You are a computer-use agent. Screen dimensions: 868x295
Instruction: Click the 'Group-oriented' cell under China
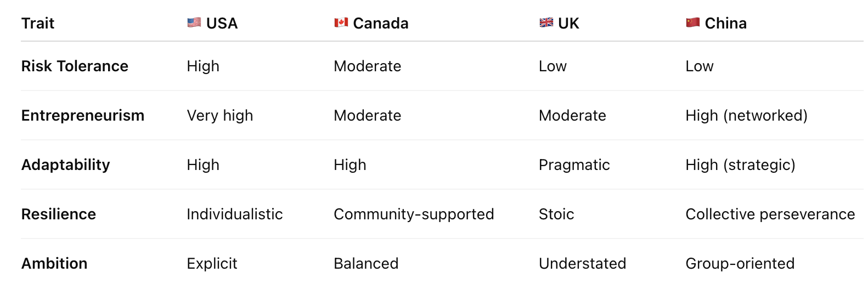(x=740, y=263)
